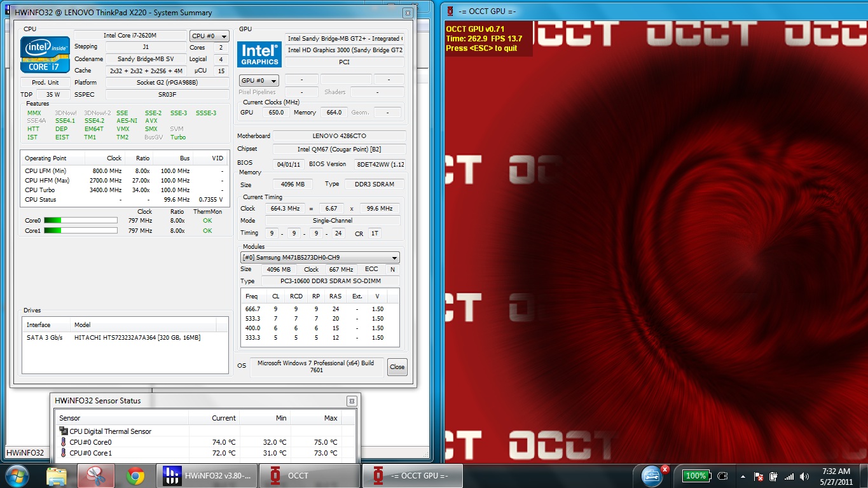868x488 pixels.
Task: Open the Windows Start menu
Action: tap(17, 475)
